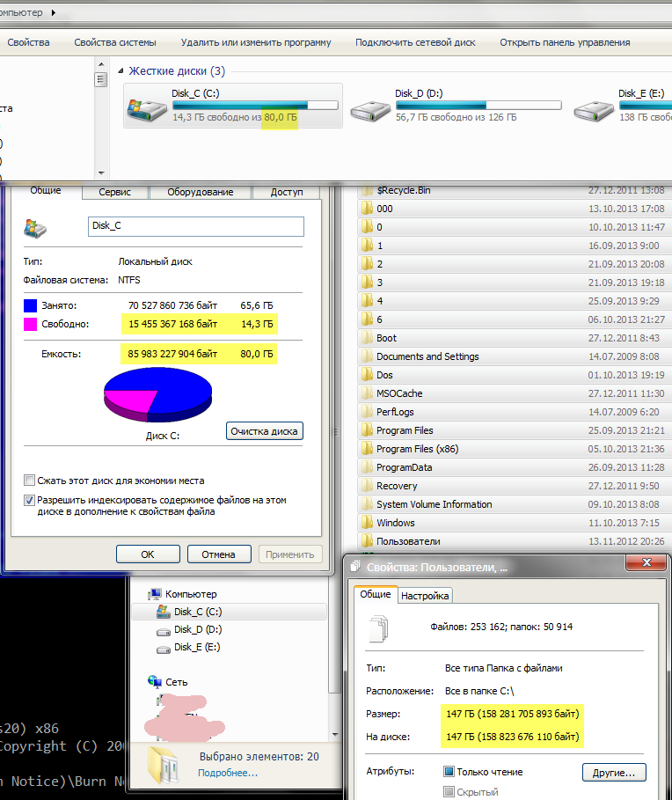The width and height of the screenshot is (672, 800).
Task: Click the multiple-files icon in Свойства dialog
Action: tap(379, 628)
